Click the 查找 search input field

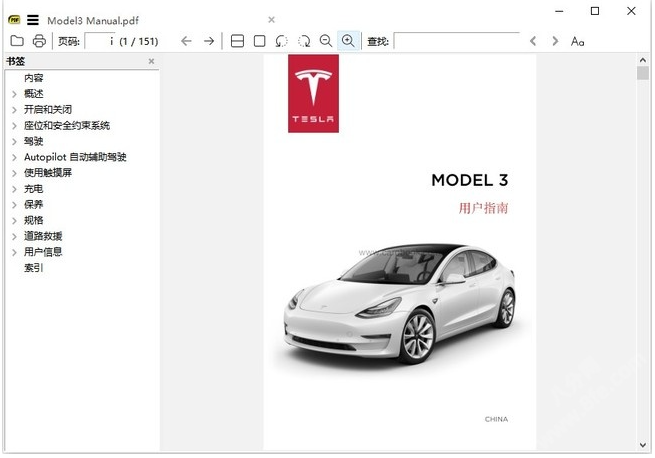click(456, 41)
